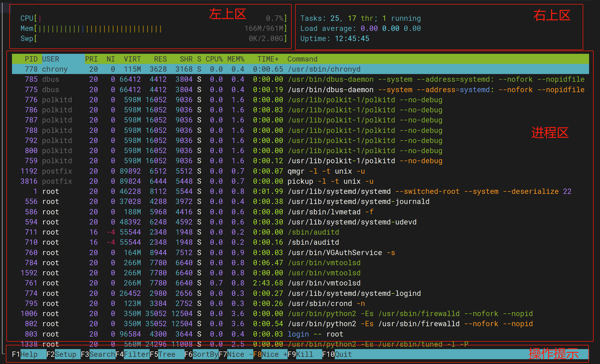
Task: Click the Command column header
Action: pos(302,59)
